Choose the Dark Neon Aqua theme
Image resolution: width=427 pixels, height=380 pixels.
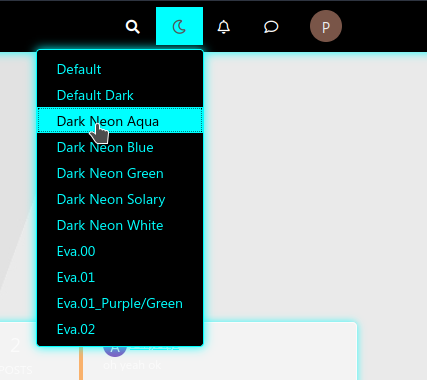pyautogui.click(x=120, y=120)
